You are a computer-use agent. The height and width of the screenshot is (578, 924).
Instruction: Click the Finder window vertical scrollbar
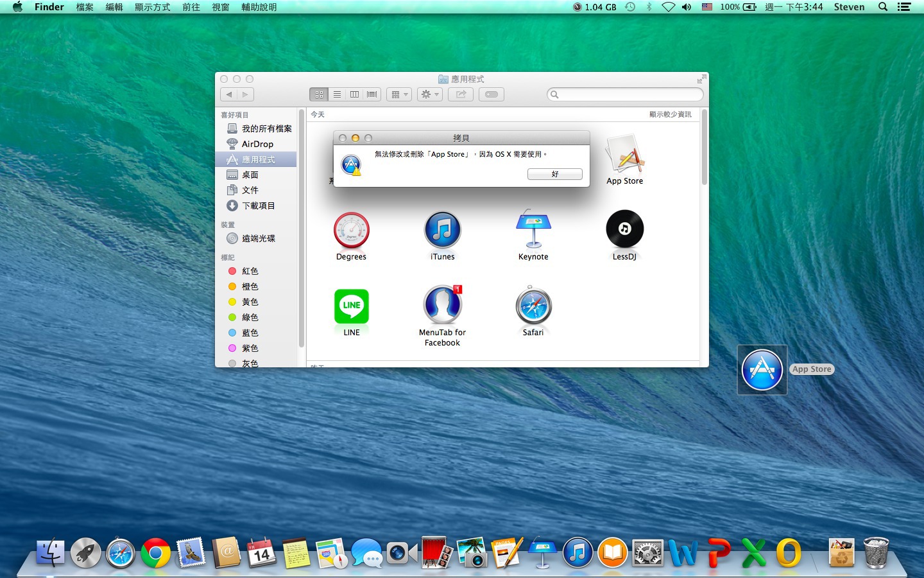tap(704, 147)
